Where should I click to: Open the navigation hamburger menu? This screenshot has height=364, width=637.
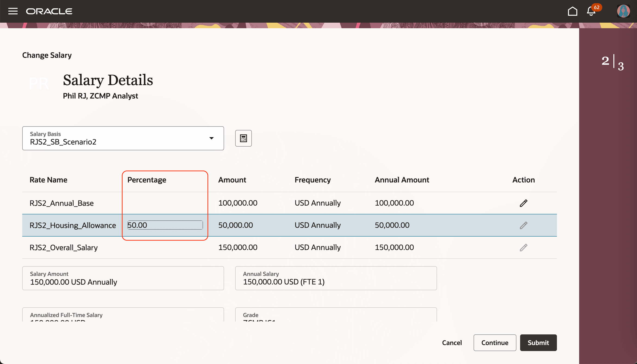(x=13, y=11)
